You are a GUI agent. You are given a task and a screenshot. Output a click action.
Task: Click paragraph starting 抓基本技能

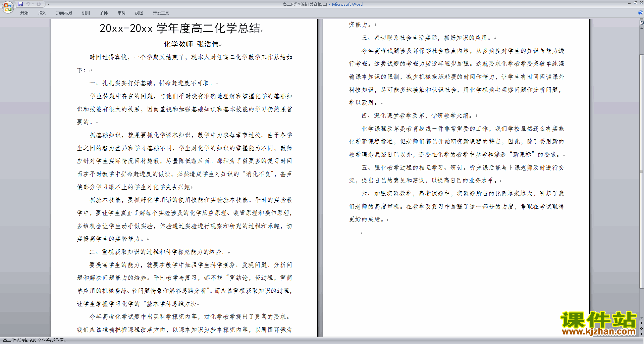point(184,219)
